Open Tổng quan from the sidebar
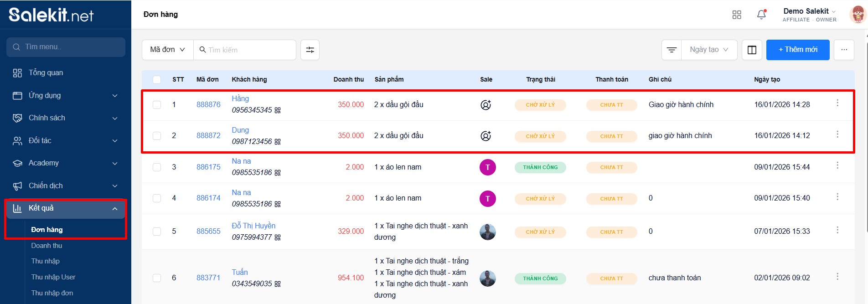Image resolution: width=868 pixels, height=304 pixels. point(46,73)
